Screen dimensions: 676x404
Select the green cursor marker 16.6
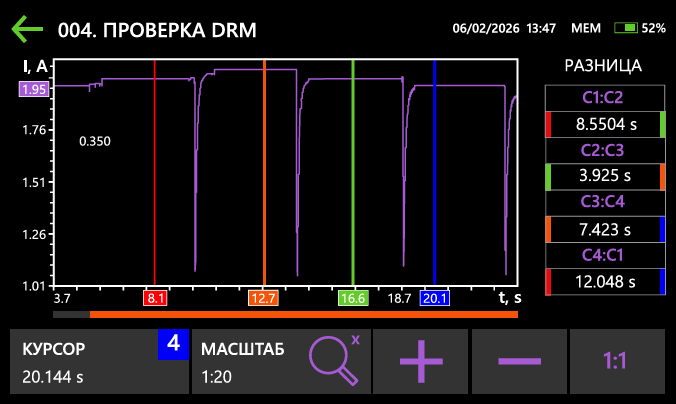click(x=353, y=298)
